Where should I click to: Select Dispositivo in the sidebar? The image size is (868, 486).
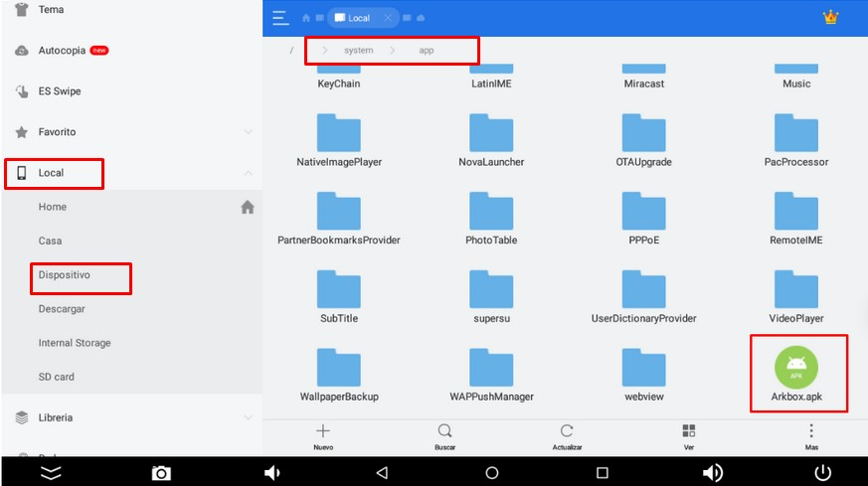click(65, 275)
